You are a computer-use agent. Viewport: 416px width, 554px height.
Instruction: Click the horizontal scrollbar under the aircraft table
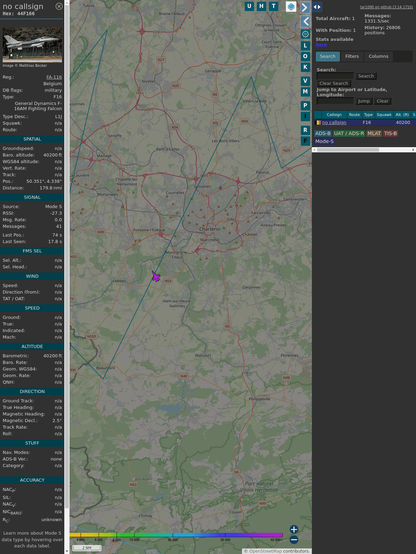click(364, 150)
